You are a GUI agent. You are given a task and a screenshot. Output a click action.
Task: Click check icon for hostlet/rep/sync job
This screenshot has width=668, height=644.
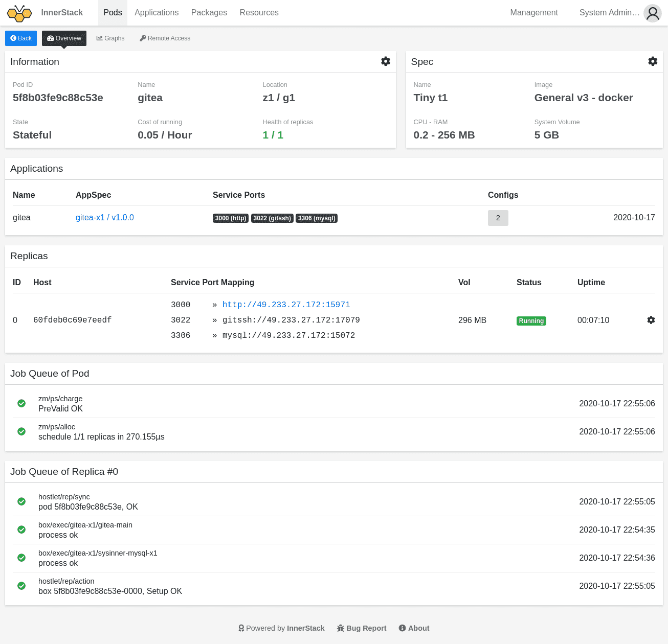21,501
